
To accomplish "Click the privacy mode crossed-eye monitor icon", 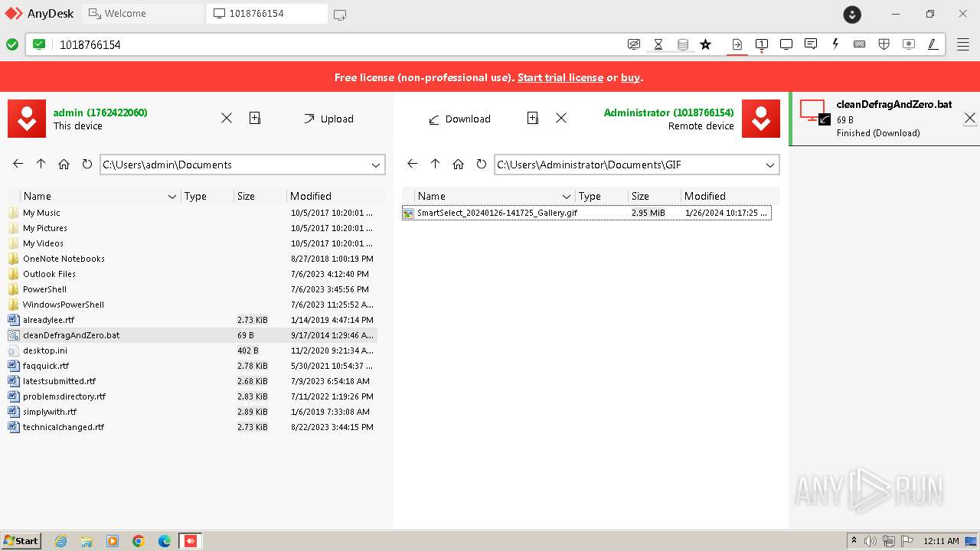I will [x=634, y=44].
